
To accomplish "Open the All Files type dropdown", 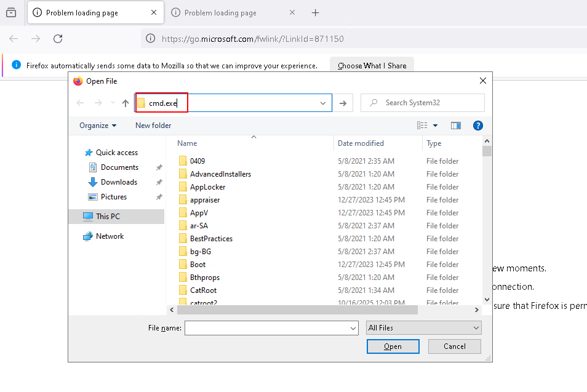I will [x=424, y=328].
